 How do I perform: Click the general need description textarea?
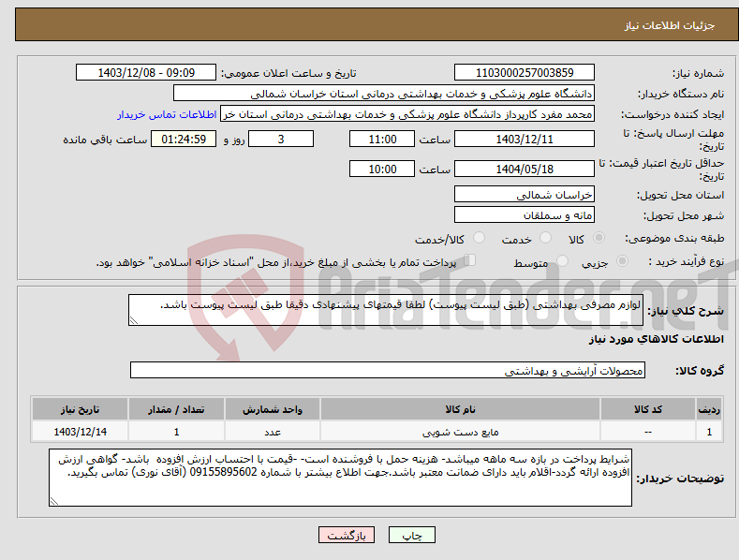[386, 310]
